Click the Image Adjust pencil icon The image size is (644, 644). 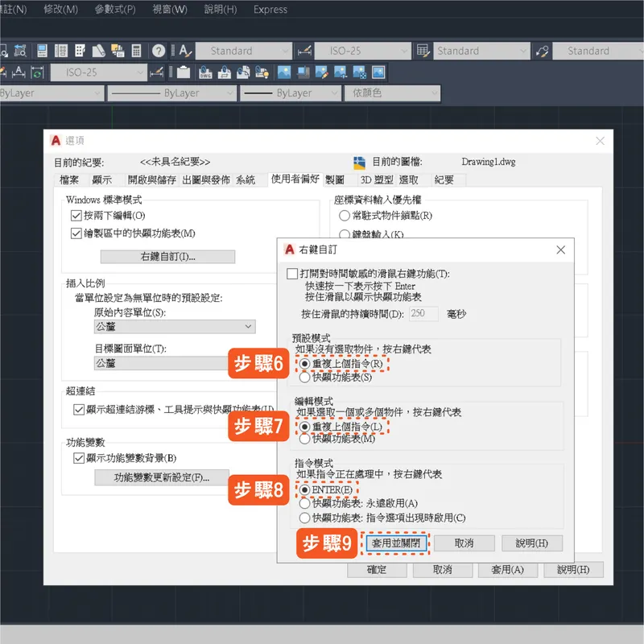click(x=322, y=72)
